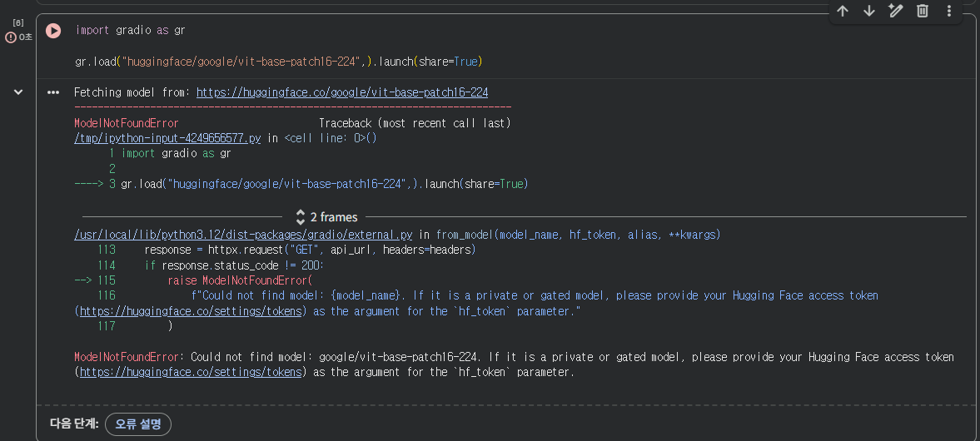
Task: Click the gr.load line in the code editor
Action: click(279, 62)
